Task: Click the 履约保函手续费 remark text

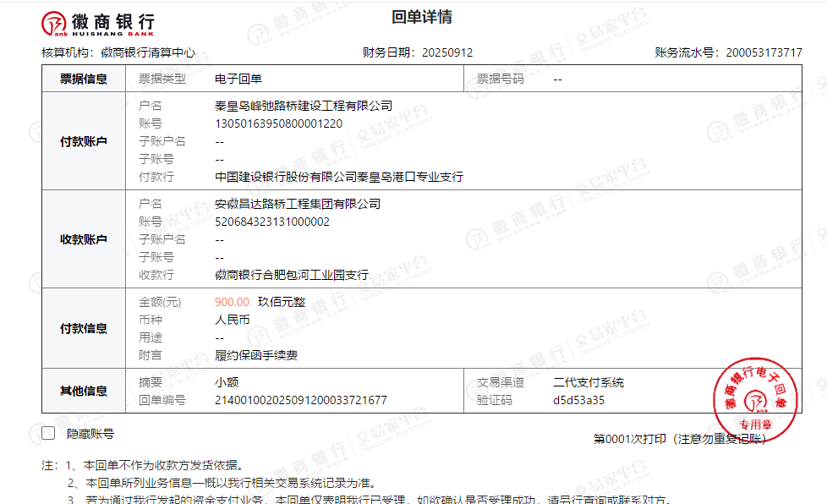Action: pyautogui.click(x=256, y=355)
